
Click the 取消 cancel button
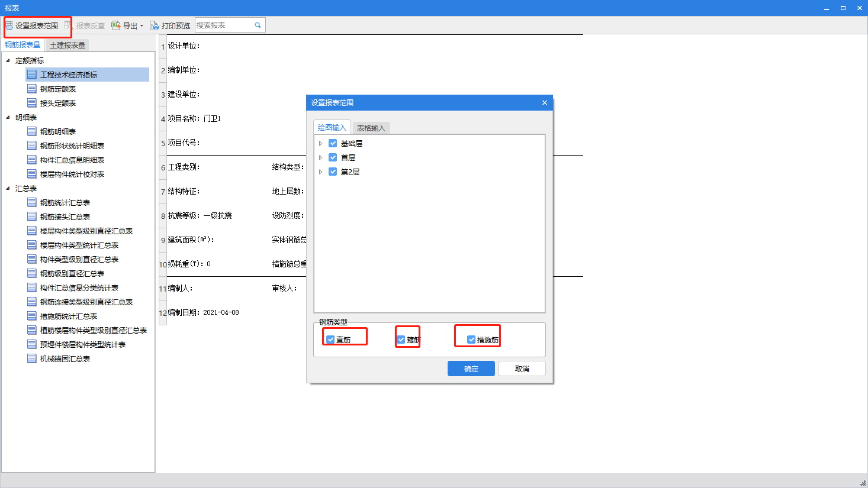tap(522, 369)
